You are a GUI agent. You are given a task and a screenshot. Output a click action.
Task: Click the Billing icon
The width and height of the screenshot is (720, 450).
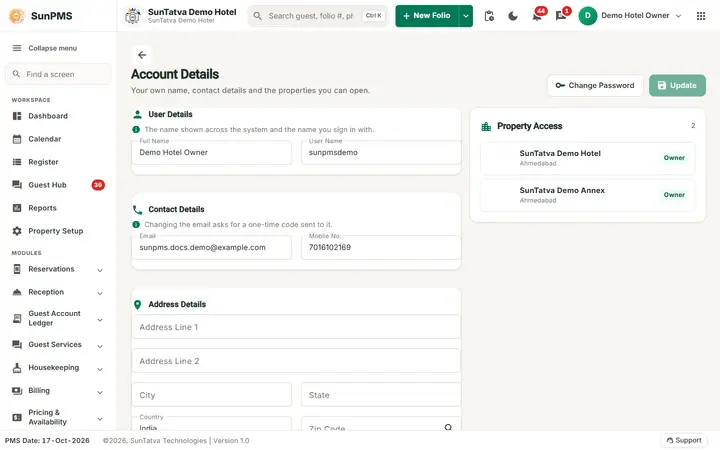[x=17, y=390]
